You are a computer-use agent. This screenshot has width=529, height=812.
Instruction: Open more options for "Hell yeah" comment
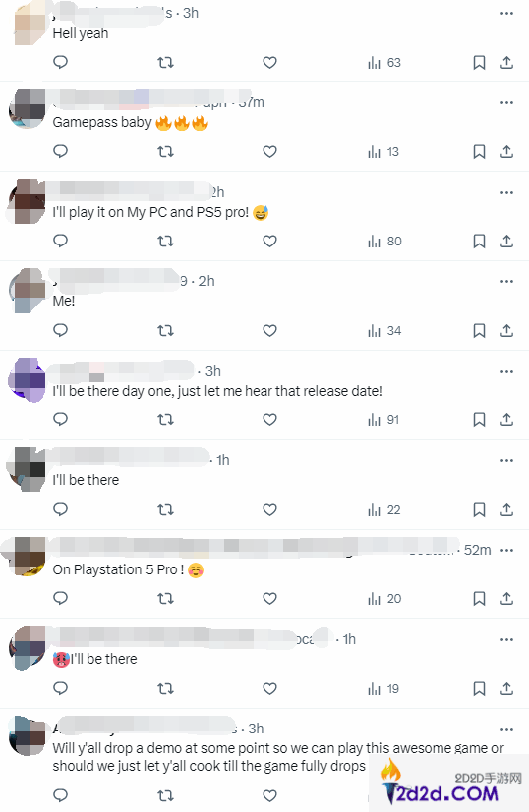[x=506, y=14]
